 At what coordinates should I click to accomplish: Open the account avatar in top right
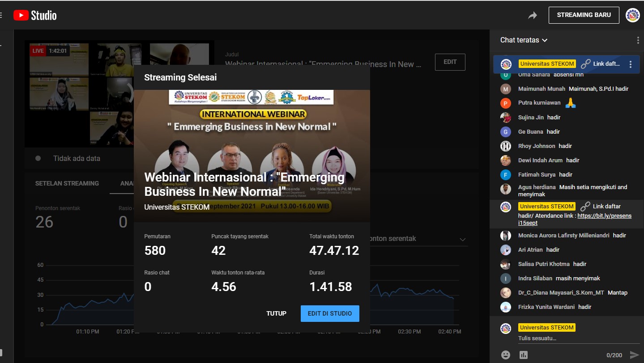click(x=632, y=15)
